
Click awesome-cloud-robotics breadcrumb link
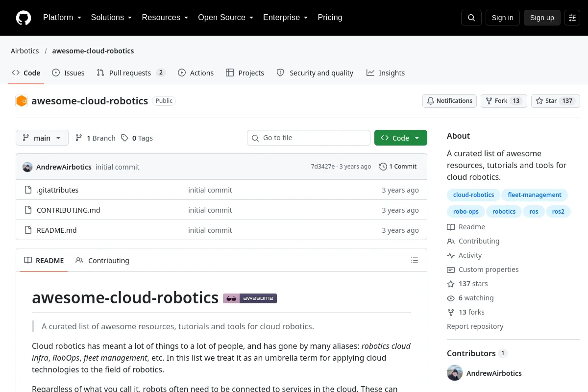pos(93,51)
